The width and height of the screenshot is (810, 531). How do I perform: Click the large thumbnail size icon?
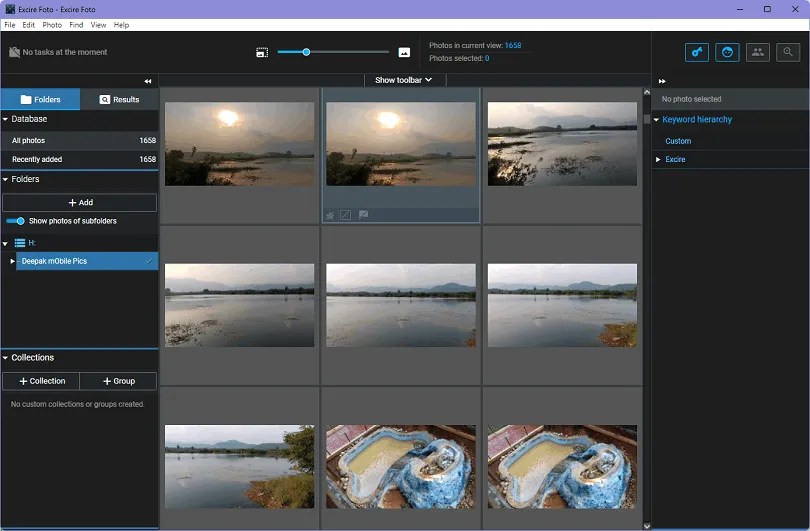pyautogui.click(x=404, y=52)
